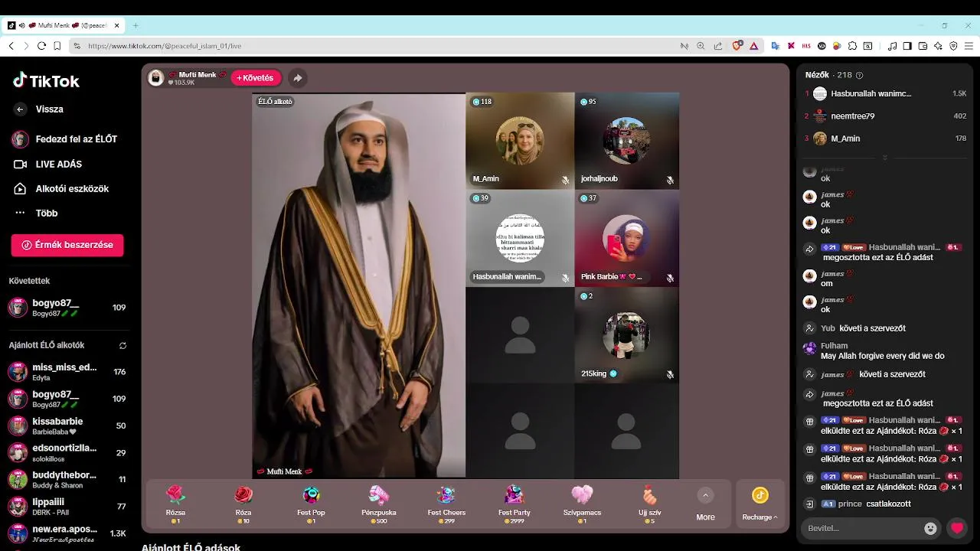Expand the Recharge coin menu
Screen dimensions: 980x551
tap(759, 504)
